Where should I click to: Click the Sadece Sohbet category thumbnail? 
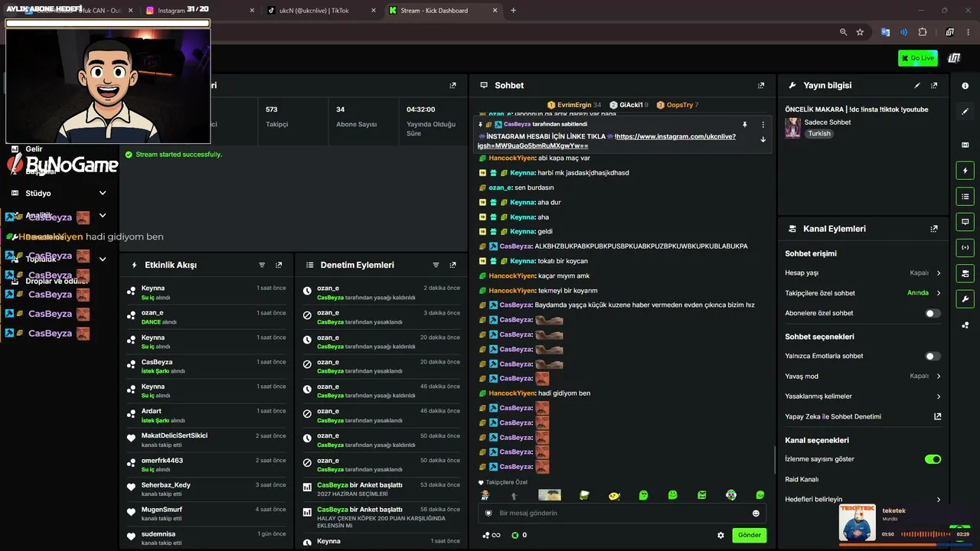coord(792,128)
